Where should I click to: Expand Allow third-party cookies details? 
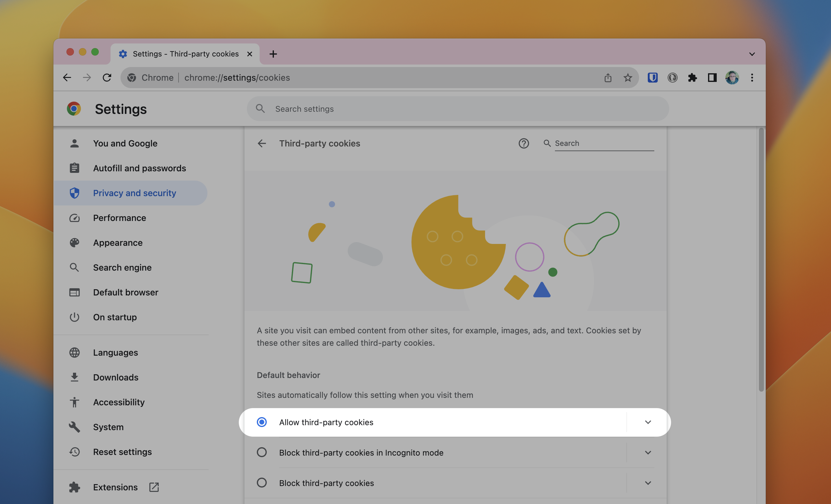pyautogui.click(x=648, y=422)
